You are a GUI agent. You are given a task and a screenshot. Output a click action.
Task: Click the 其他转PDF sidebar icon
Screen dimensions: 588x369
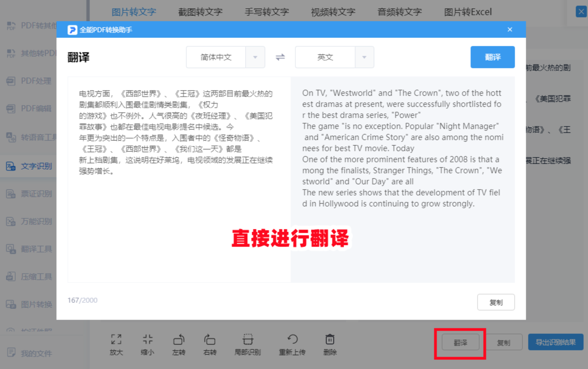point(11,53)
